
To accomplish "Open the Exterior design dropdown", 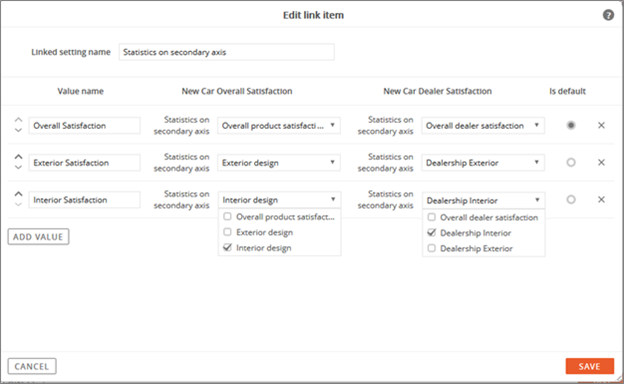I will [x=279, y=163].
